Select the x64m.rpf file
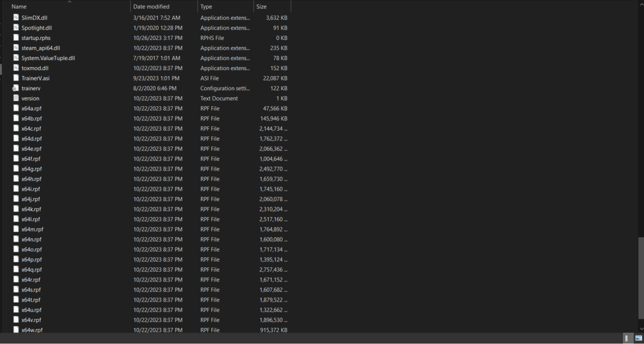 pos(32,229)
